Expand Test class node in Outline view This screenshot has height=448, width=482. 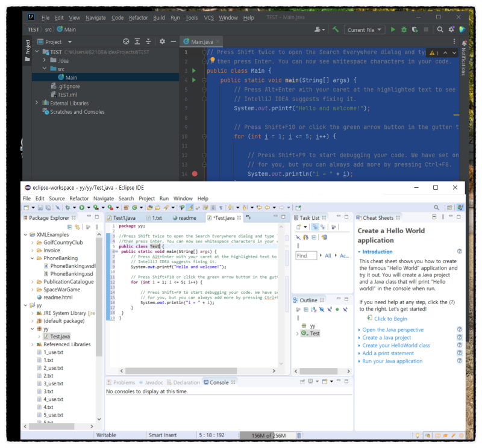point(297,334)
